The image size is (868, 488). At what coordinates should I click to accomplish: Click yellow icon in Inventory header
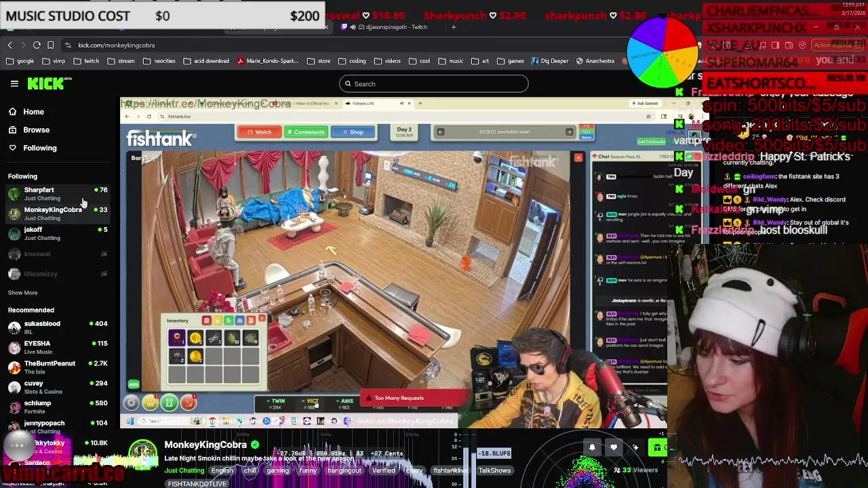tap(218, 321)
